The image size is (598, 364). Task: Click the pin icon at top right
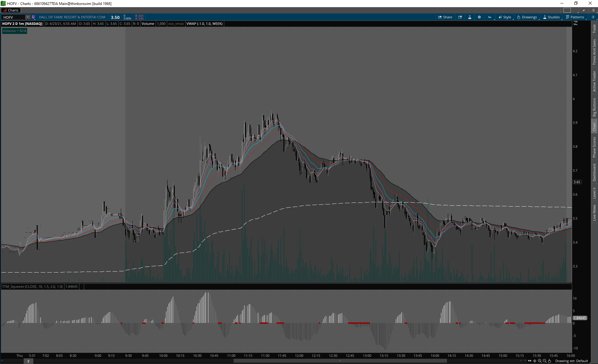pyautogui.click(x=584, y=10)
